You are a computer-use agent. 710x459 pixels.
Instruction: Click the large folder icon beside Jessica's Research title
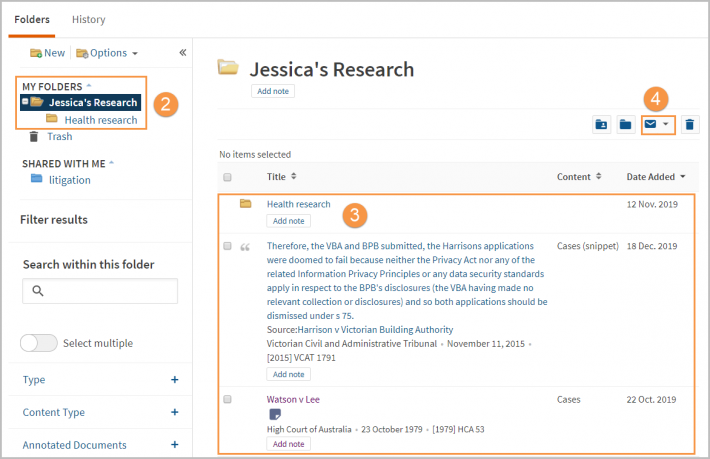pos(228,67)
